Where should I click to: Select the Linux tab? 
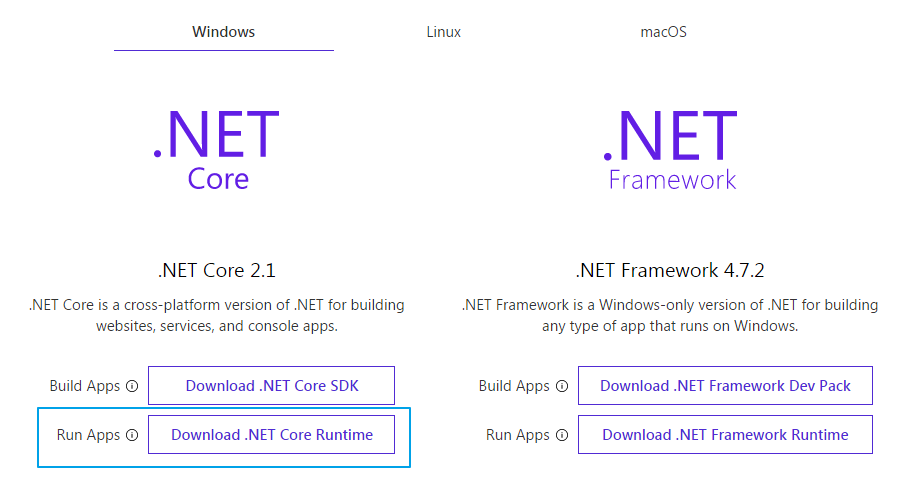pos(443,32)
